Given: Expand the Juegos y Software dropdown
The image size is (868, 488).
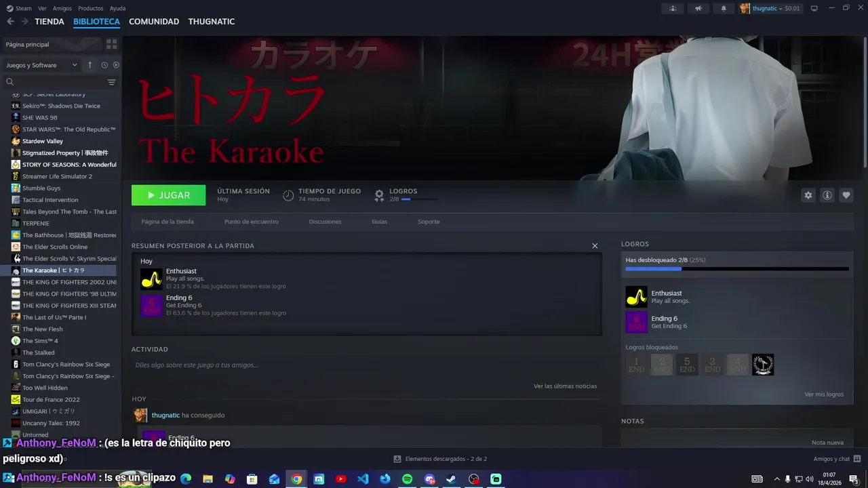Looking at the screenshot, I should (x=41, y=65).
